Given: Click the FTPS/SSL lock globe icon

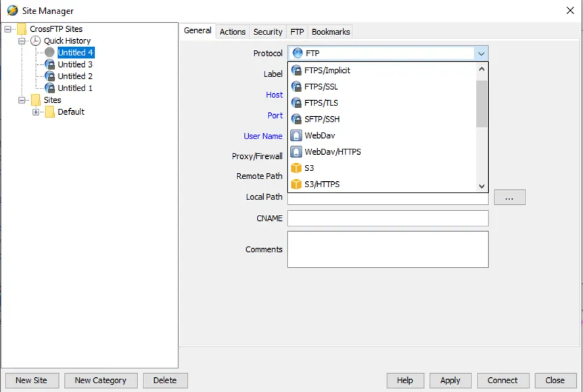Looking at the screenshot, I should [296, 87].
